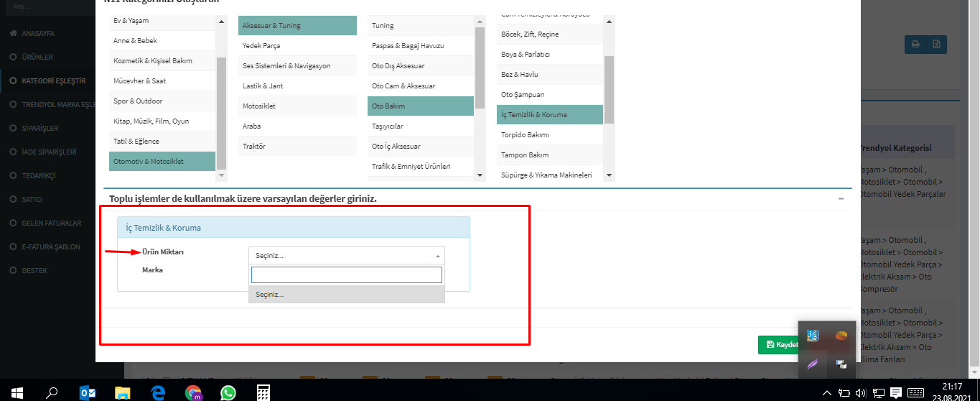Screen dimensions: 980x401
Task: Click the feather icon in tray popup
Action: coord(813,364)
